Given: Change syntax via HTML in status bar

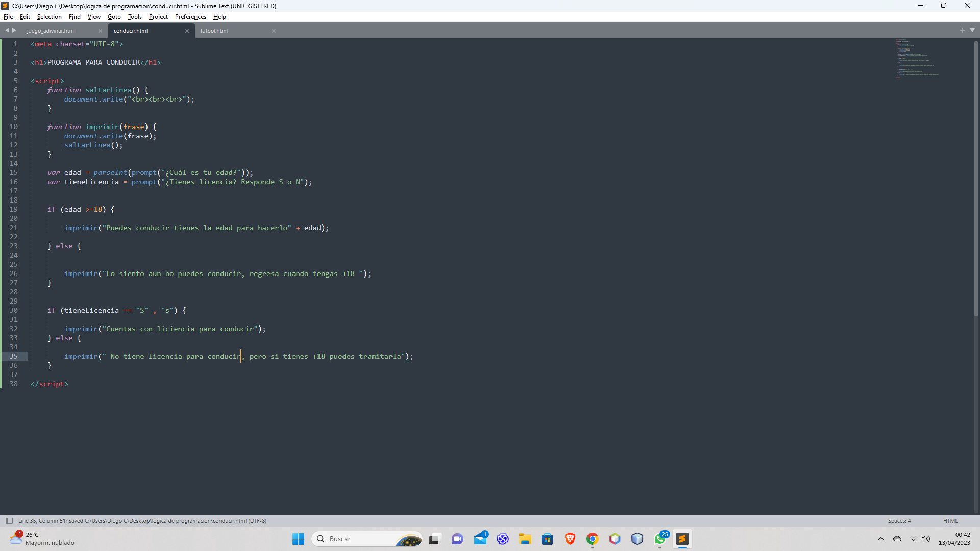Looking at the screenshot, I should point(950,521).
